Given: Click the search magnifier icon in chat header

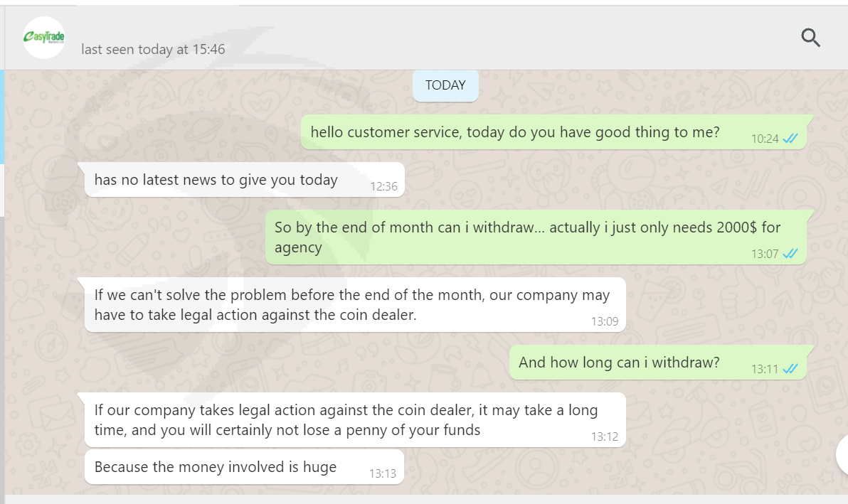Looking at the screenshot, I should (x=811, y=38).
